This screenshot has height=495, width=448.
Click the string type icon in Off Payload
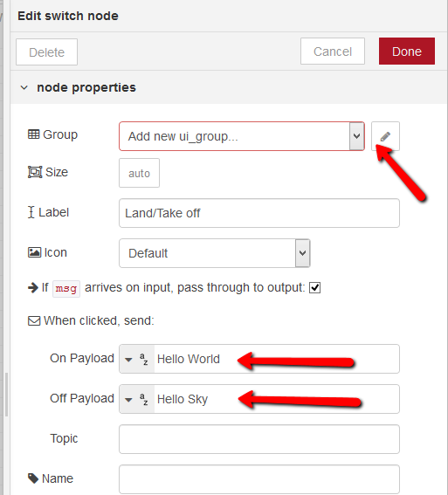point(144,399)
